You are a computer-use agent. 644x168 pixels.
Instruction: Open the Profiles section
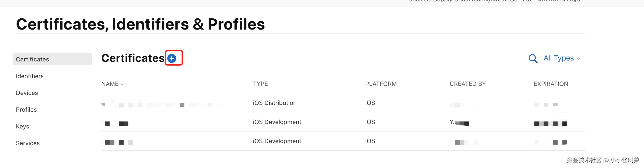click(26, 109)
